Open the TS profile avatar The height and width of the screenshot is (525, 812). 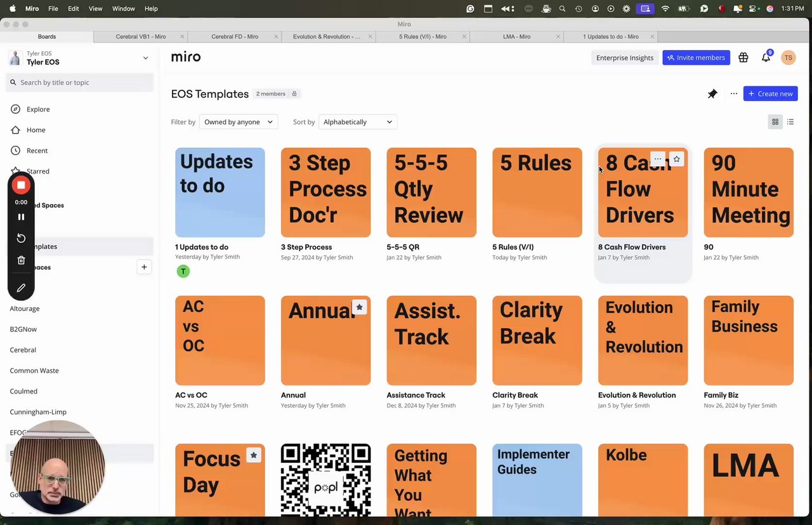(x=789, y=58)
